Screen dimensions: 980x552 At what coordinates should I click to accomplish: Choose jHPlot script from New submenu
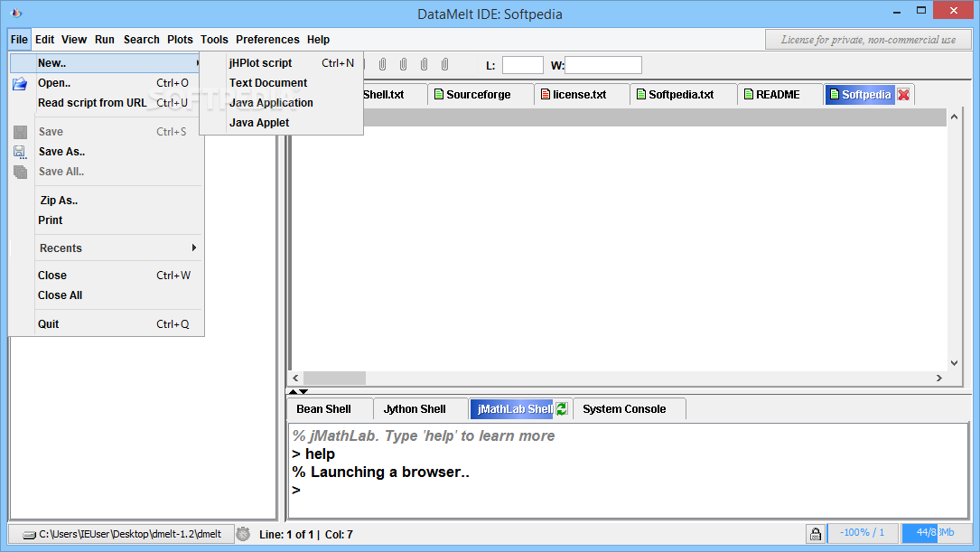tap(281, 63)
